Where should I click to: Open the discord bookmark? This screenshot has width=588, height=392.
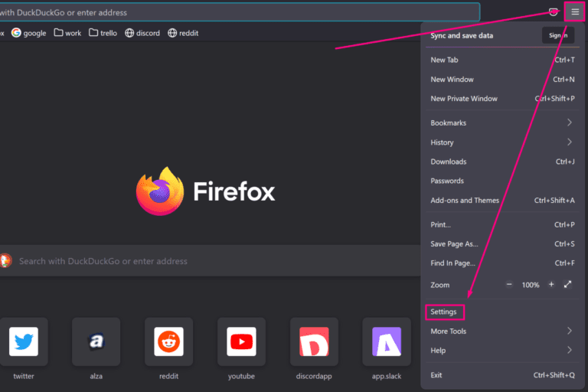(142, 33)
